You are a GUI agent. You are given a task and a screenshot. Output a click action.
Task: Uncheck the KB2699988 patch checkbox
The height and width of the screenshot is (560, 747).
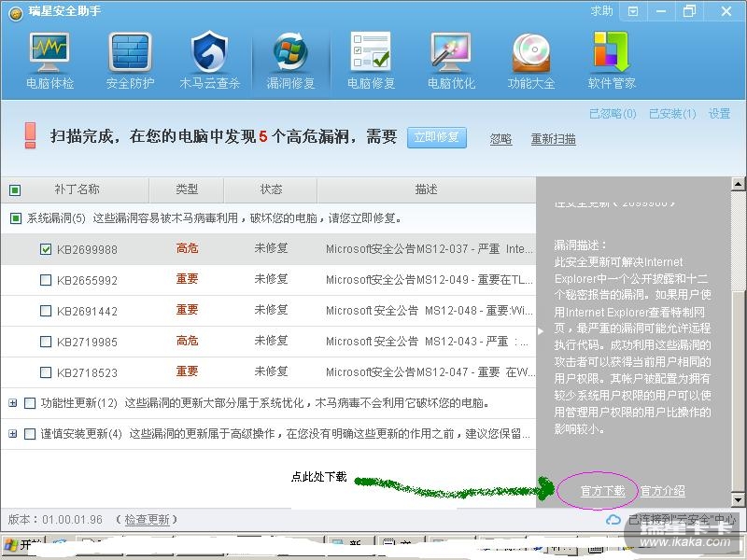(46, 249)
